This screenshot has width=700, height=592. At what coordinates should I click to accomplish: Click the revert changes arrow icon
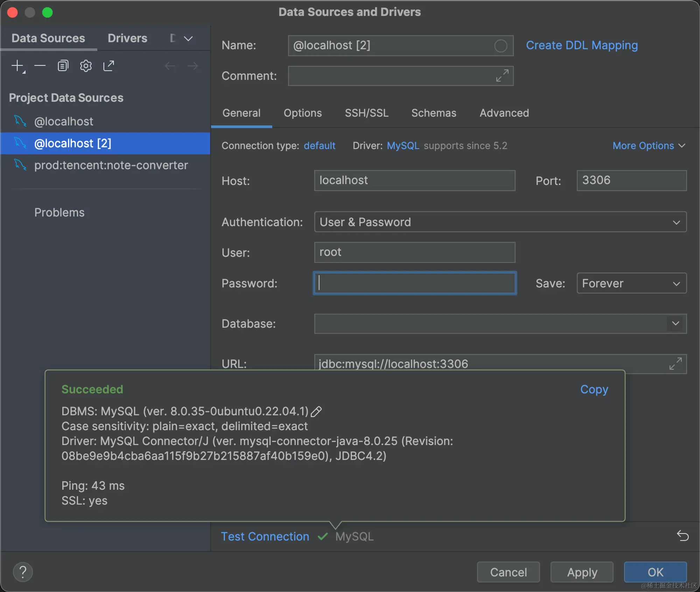(x=682, y=536)
